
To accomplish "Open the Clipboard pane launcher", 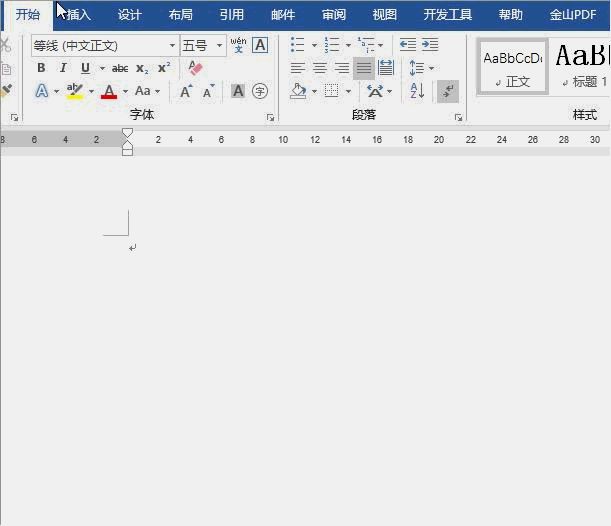I will tap(14, 117).
